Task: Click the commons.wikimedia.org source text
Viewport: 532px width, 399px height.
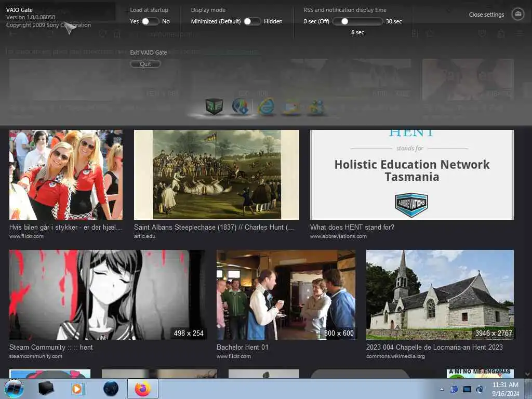Action: tap(395, 356)
